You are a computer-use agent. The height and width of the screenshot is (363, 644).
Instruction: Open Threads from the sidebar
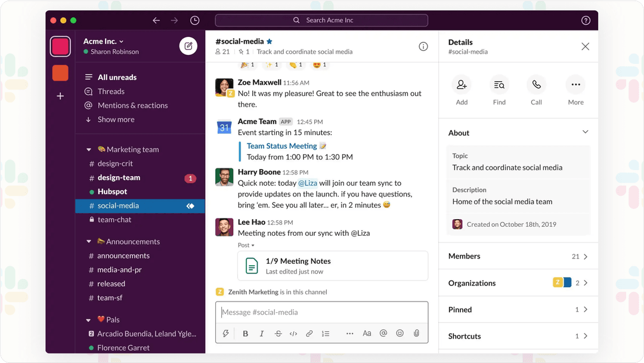pyautogui.click(x=112, y=91)
